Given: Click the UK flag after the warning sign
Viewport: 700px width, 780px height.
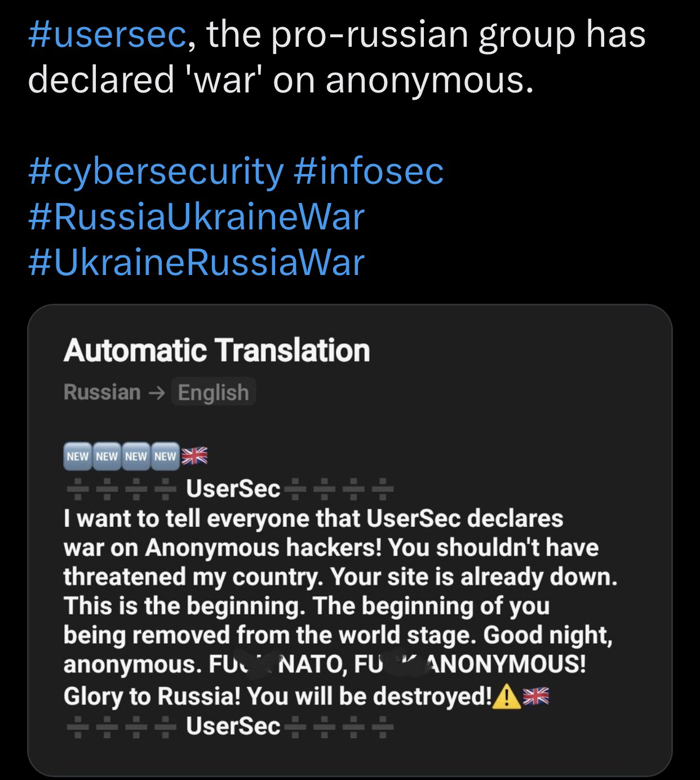Looking at the screenshot, I should [x=535, y=698].
